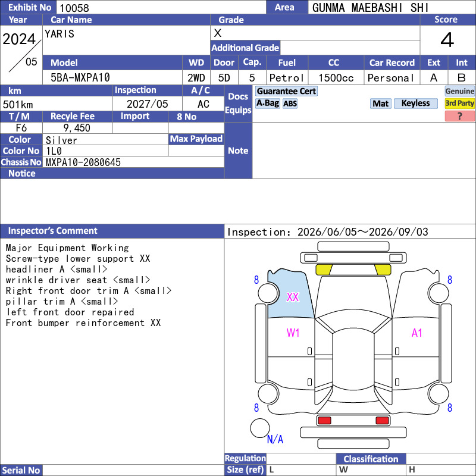This screenshot has width=476, height=476.
Task: Click the Personal car record value
Action: pos(391,78)
